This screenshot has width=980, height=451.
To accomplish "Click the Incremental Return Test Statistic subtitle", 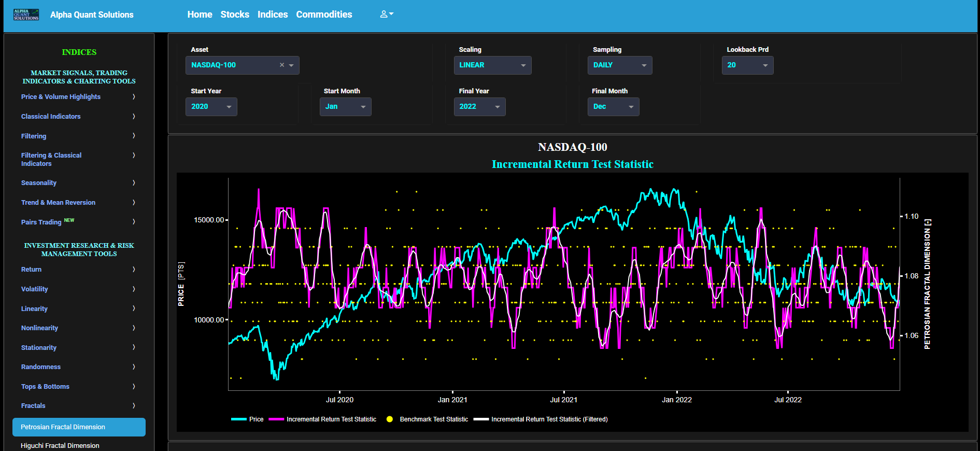I will pos(573,164).
